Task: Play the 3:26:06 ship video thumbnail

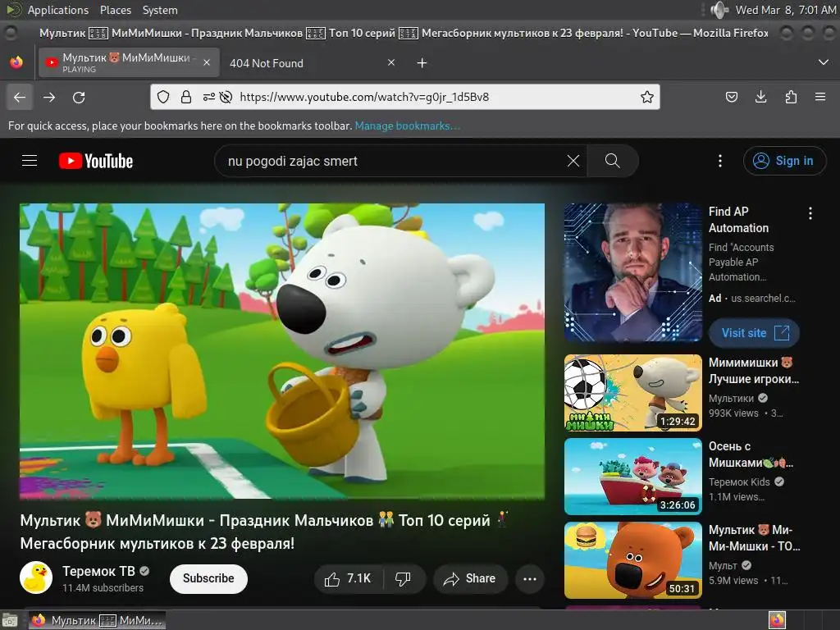Action: point(632,477)
